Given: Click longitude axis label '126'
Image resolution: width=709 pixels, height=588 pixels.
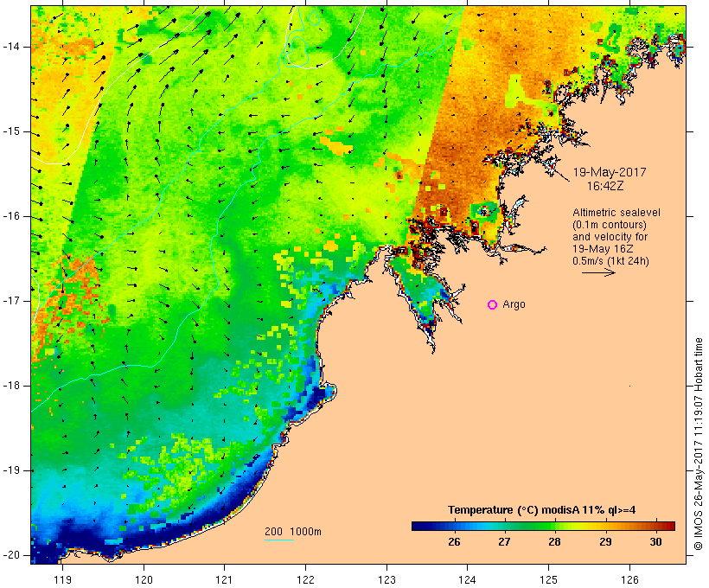Looking at the screenshot, I should coord(629,579).
